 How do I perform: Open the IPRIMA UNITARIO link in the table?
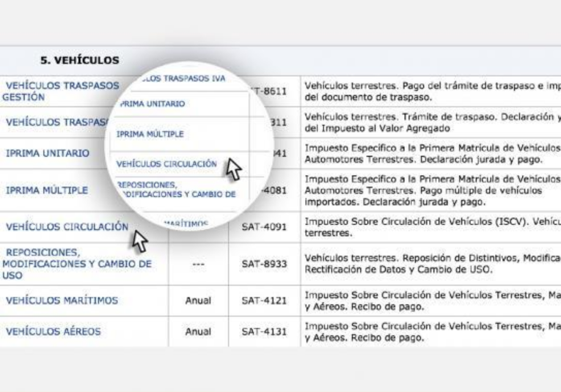coord(48,153)
